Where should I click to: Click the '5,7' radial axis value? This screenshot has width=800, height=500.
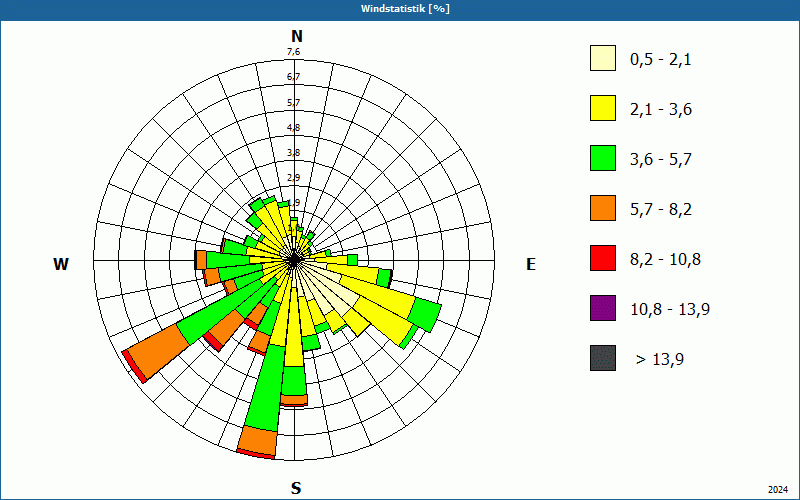coord(293,103)
